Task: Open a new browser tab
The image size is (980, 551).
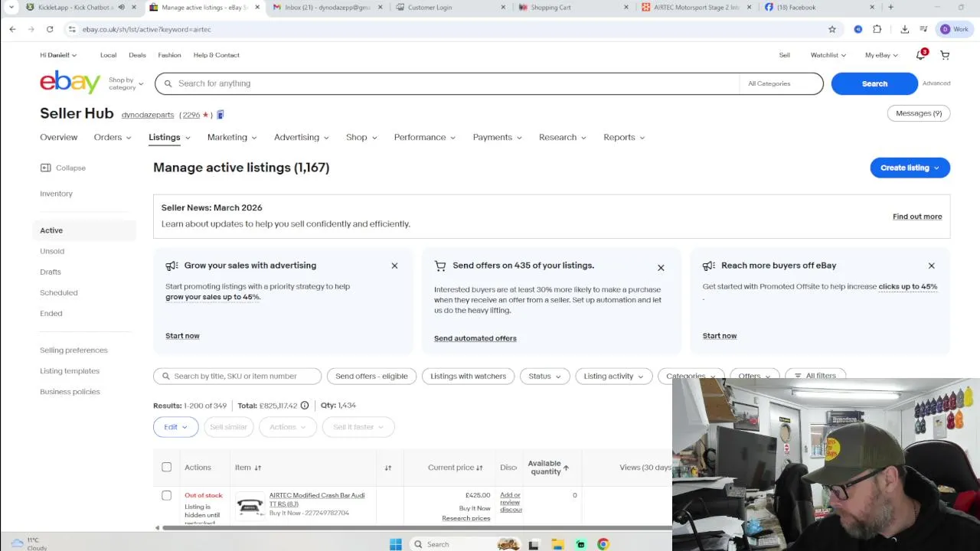Action: 890,7
